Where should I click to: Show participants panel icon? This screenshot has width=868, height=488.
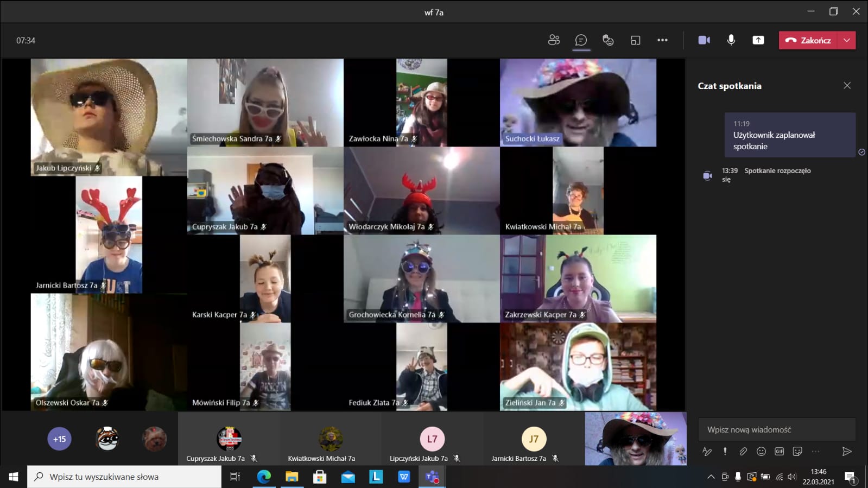click(554, 40)
